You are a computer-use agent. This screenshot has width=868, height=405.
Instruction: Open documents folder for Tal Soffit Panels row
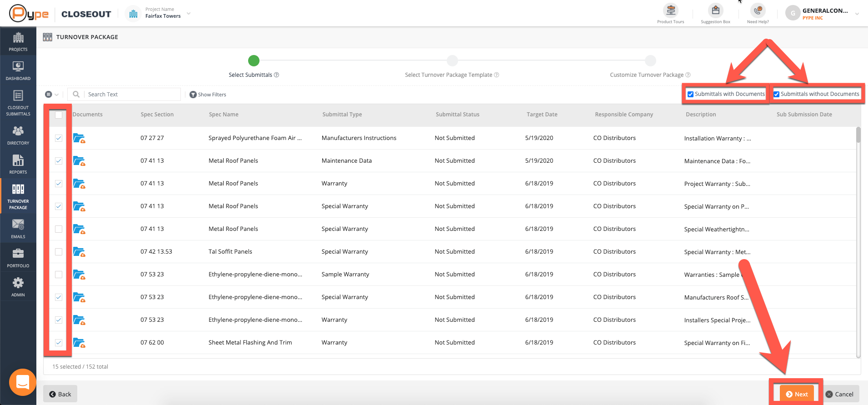pos(79,252)
